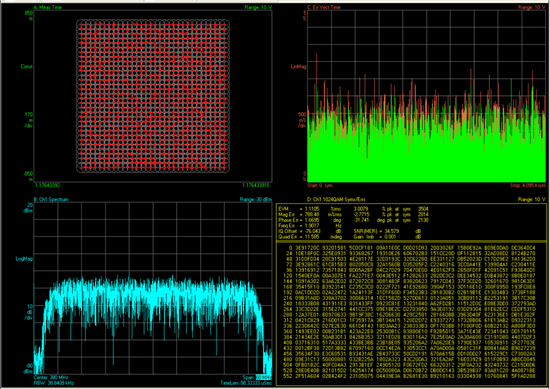Viewport: 550px width, 389px height.
Task: Click the '850' top Y-axis value on trace A
Action: (28, 13)
